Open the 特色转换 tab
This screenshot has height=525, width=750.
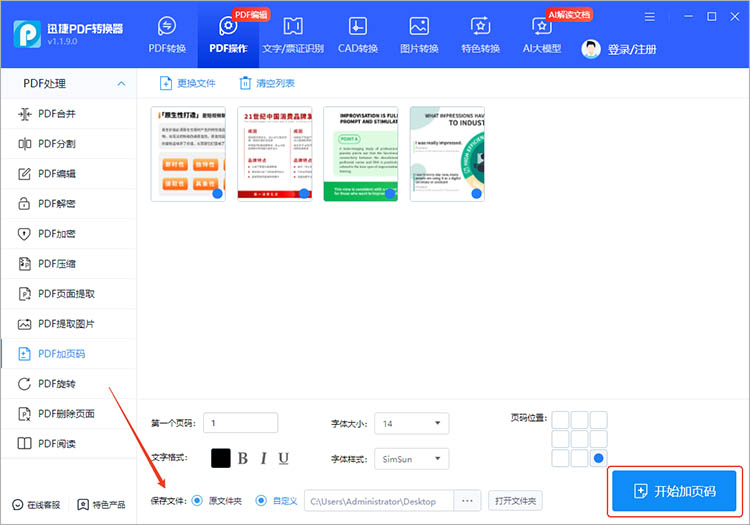pos(480,34)
